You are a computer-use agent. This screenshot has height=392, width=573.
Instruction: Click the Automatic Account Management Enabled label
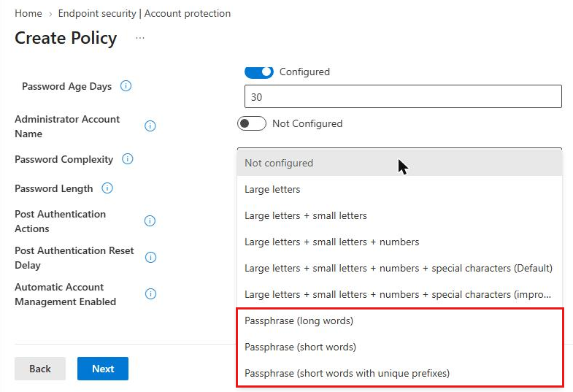(x=66, y=294)
